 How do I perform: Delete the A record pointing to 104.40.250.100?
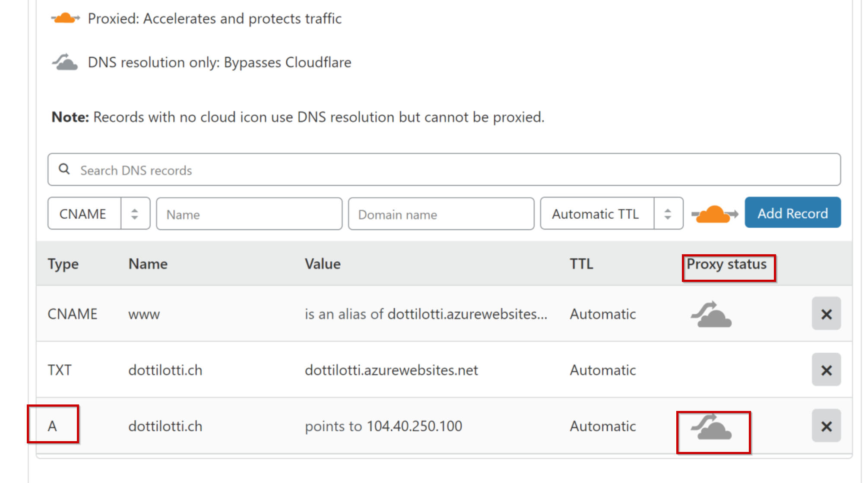(826, 426)
